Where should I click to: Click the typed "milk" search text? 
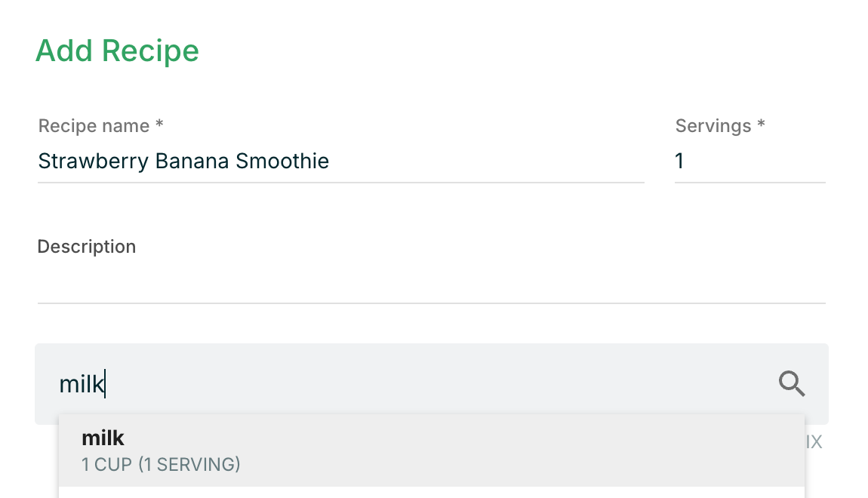[82, 384]
